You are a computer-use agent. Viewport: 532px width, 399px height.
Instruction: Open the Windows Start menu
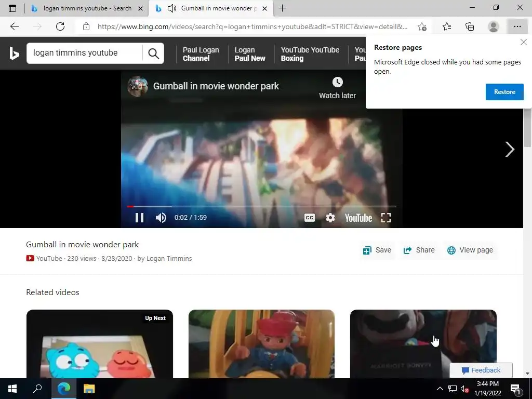pos(12,389)
